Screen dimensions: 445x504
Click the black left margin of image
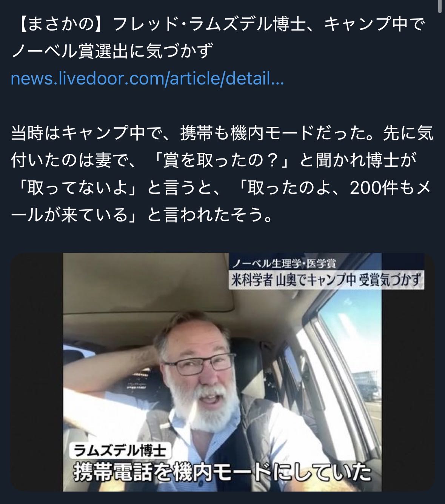click(37, 372)
